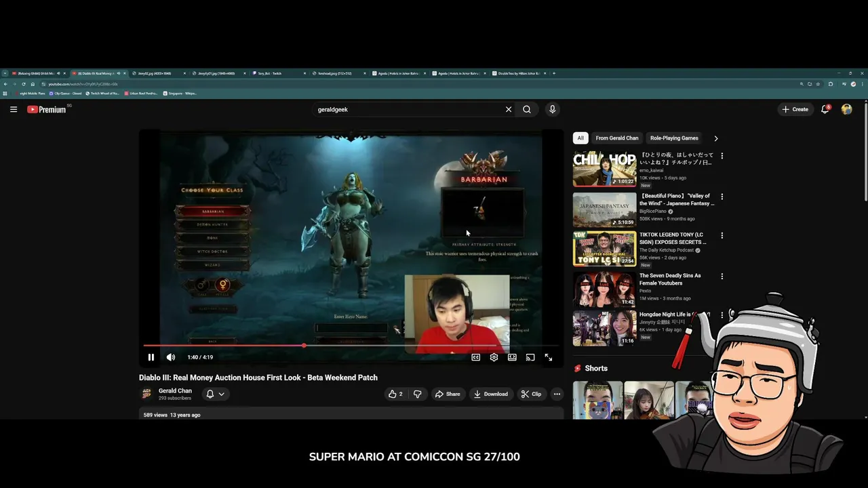Cast video to a TV

530,357
